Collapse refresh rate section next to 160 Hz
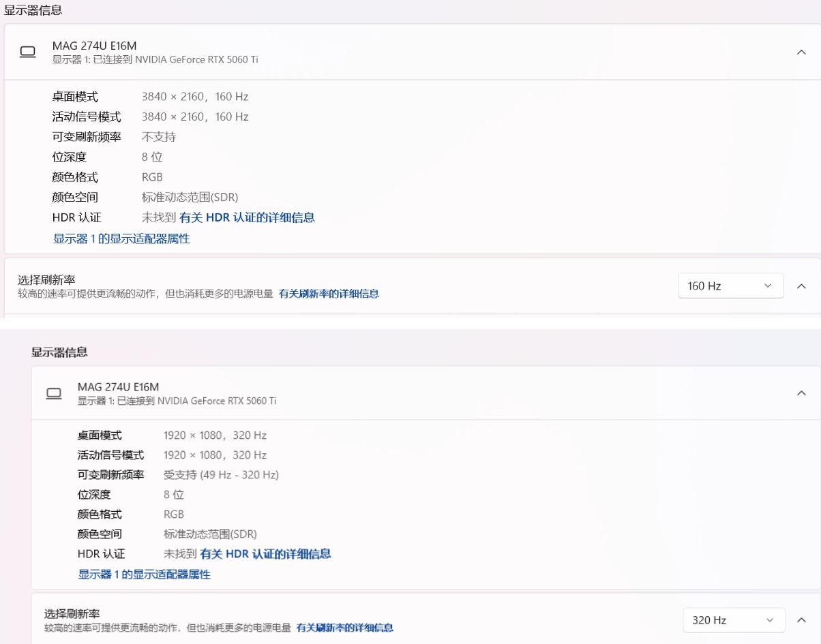 [x=801, y=286]
